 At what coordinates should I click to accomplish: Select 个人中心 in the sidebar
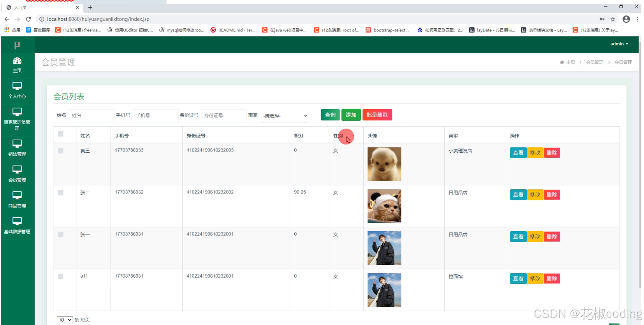[17, 89]
